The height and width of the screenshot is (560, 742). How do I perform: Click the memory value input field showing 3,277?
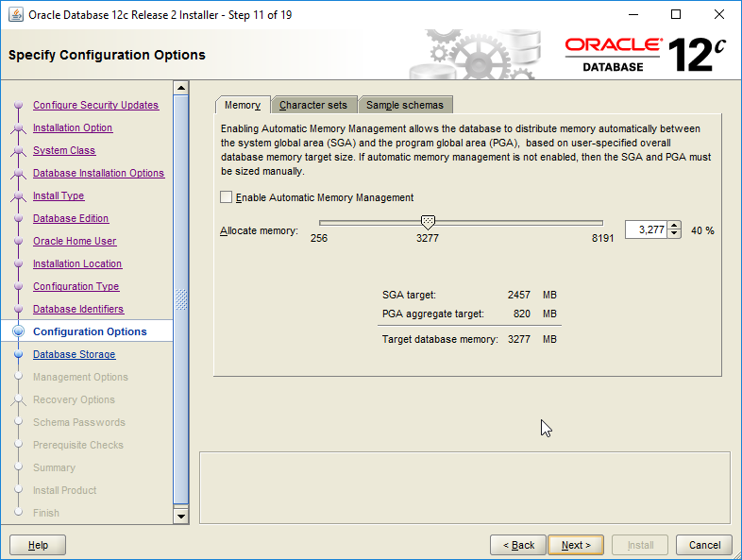[x=646, y=229]
